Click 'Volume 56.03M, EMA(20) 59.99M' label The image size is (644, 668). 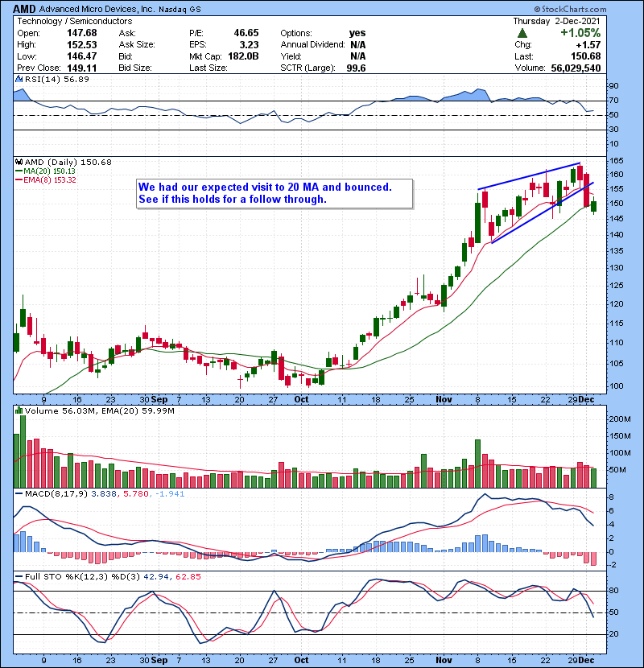99,410
